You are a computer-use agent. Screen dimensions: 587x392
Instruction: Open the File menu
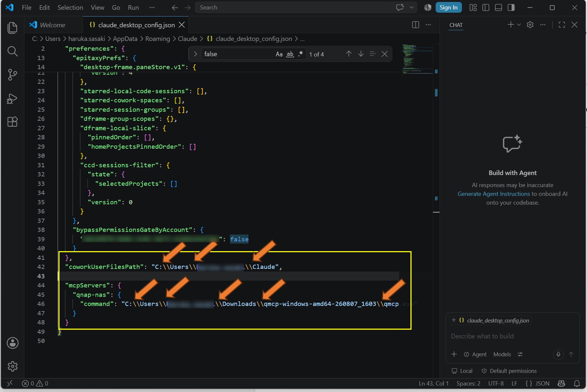[x=26, y=8]
